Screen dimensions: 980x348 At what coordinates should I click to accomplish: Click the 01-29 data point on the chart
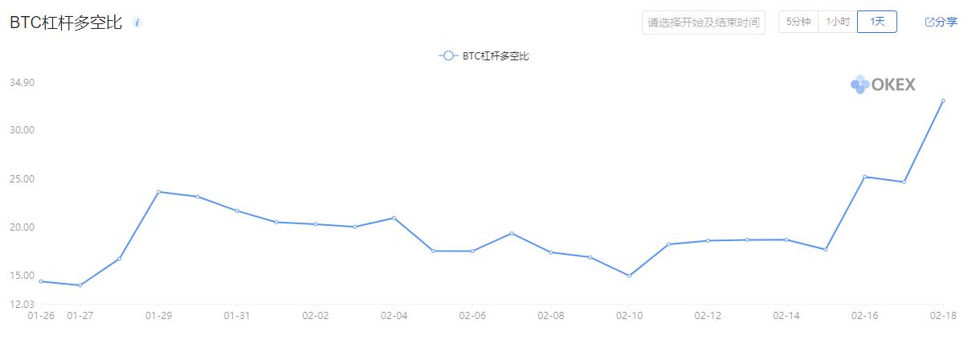[159, 191]
